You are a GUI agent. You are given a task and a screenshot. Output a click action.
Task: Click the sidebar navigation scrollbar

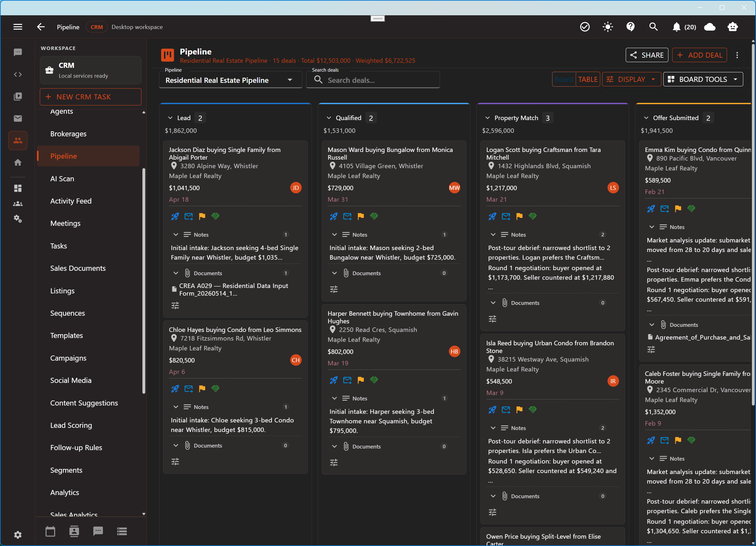click(x=144, y=281)
